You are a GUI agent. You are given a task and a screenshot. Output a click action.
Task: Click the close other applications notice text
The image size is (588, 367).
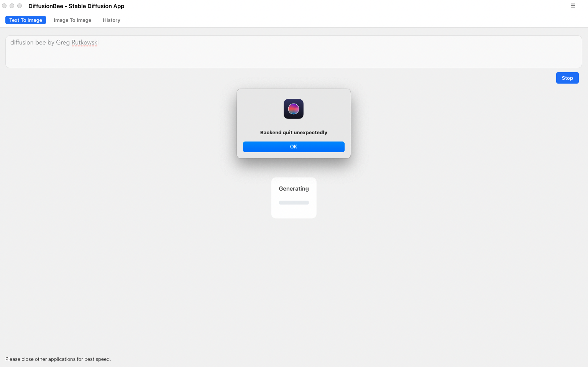point(58,359)
